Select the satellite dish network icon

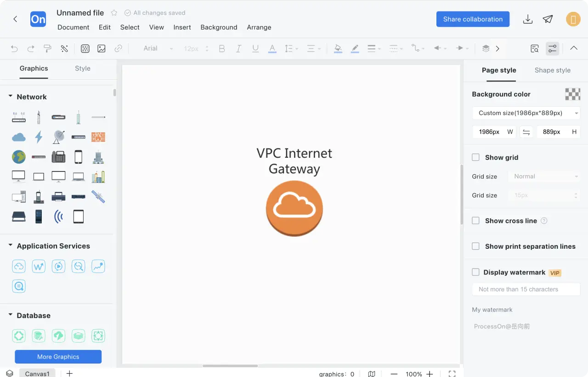59,137
